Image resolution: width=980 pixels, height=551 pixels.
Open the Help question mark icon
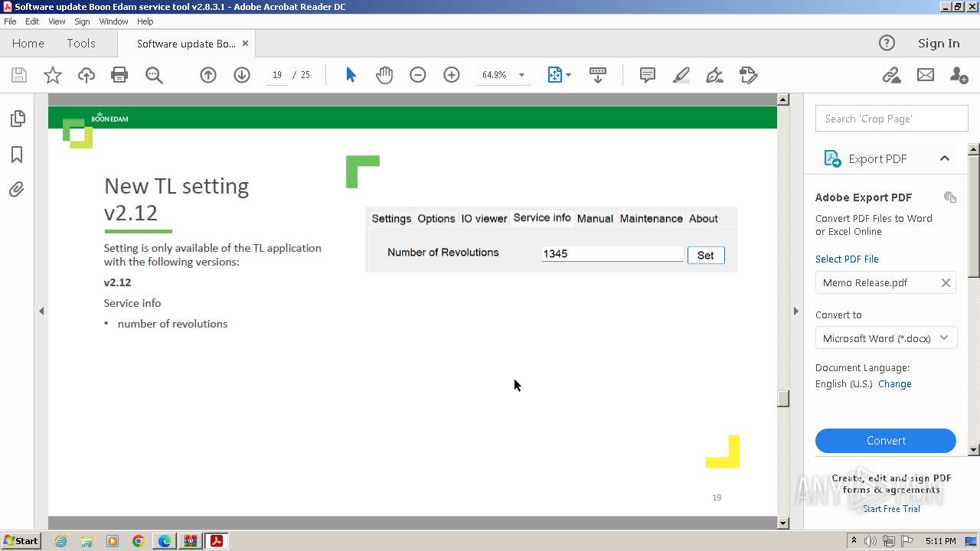[887, 43]
